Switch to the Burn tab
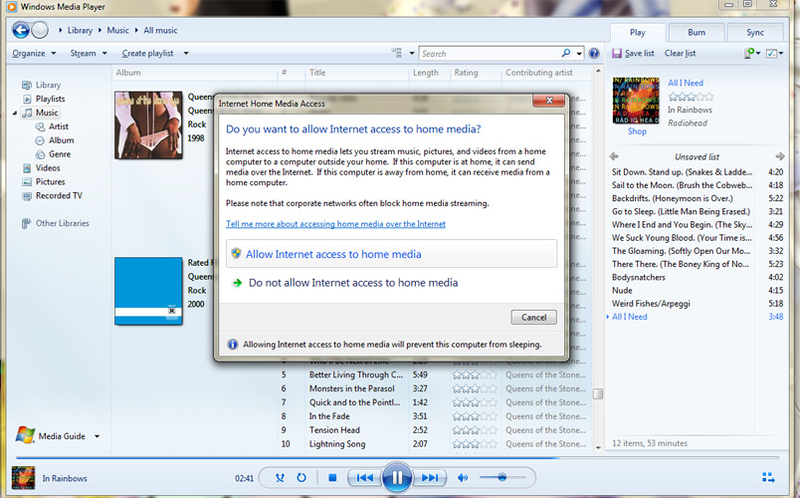Image resolution: width=800 pixels, height=498 pixels. click(696, 33)
